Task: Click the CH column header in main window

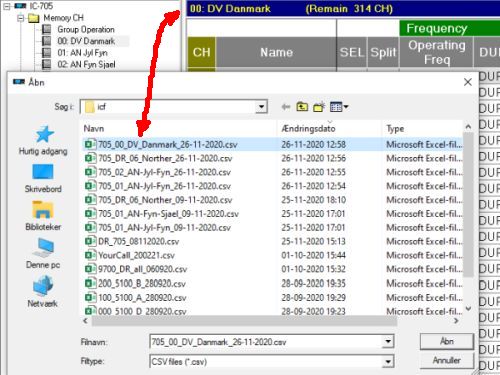Action: click(202, 52)
